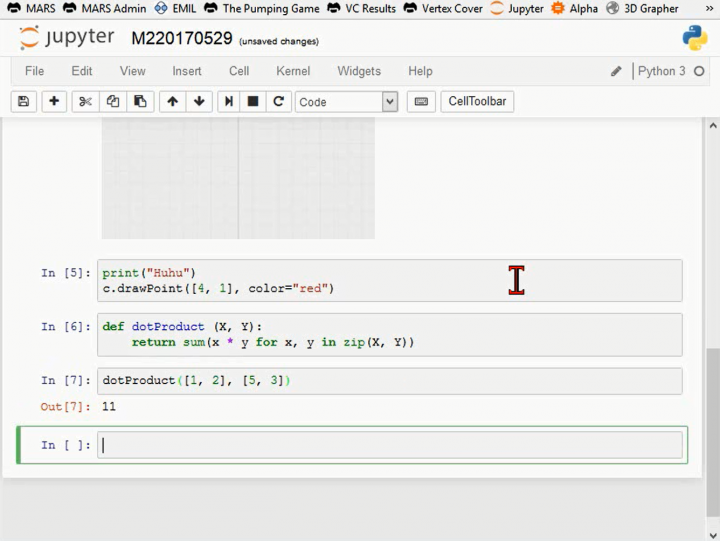Copy selected cells with the copy icon
The height and width of the screenshot is (541, 720).
coord(112,101)
